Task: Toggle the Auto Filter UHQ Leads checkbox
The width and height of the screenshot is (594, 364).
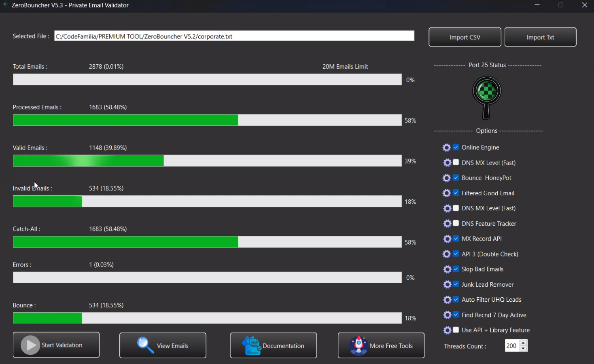Action: click(456, 299)
